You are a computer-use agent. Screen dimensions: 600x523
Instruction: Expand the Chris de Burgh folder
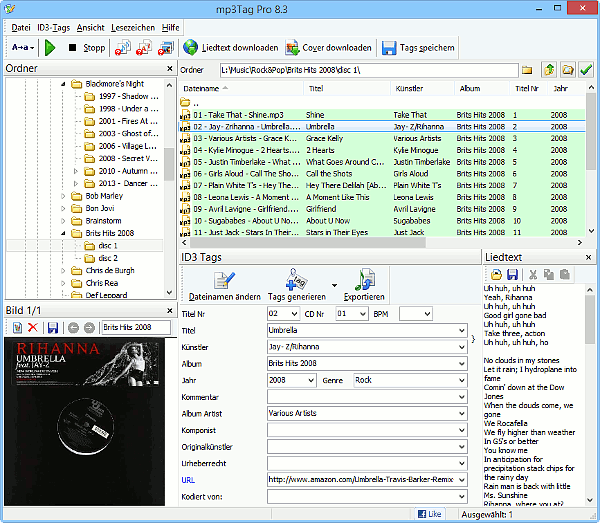(63, 271)
